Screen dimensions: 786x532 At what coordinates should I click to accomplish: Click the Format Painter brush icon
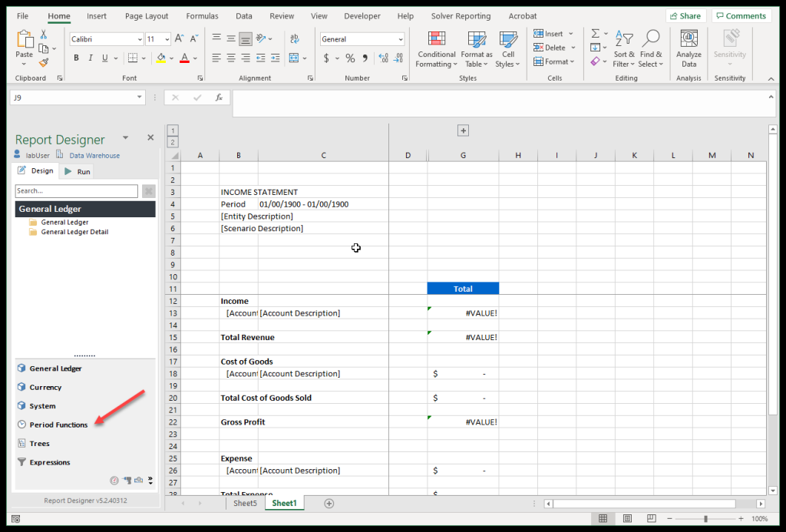(44, 63)
